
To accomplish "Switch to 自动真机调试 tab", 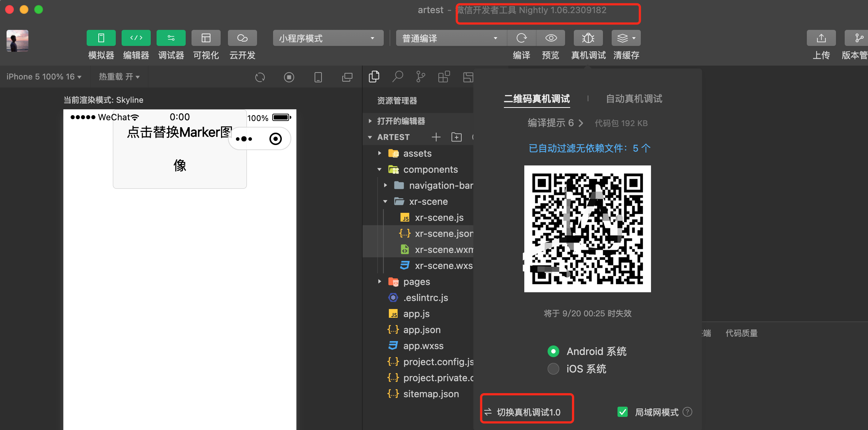I will (634, 99).
